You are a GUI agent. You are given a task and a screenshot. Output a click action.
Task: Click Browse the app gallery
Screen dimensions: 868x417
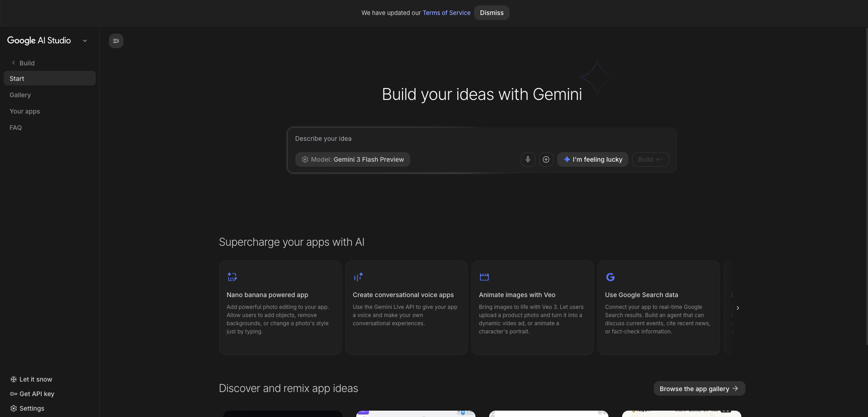[699, 388]
